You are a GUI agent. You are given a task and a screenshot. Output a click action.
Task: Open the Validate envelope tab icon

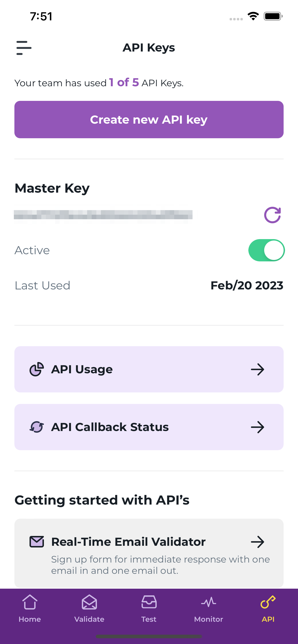pyautogui.click(x=89, y=602)
